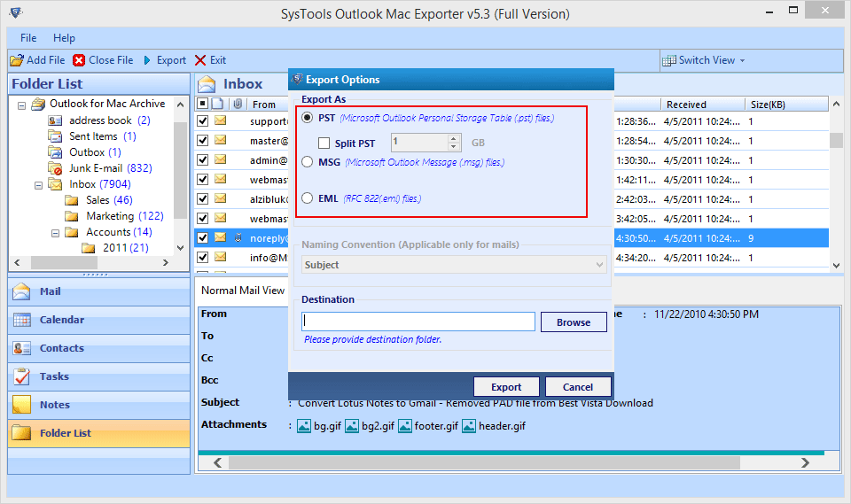This screenshot has height=504, width=851.
Task: Click the Contacts card navigation icon
Action: pos(21,348)
